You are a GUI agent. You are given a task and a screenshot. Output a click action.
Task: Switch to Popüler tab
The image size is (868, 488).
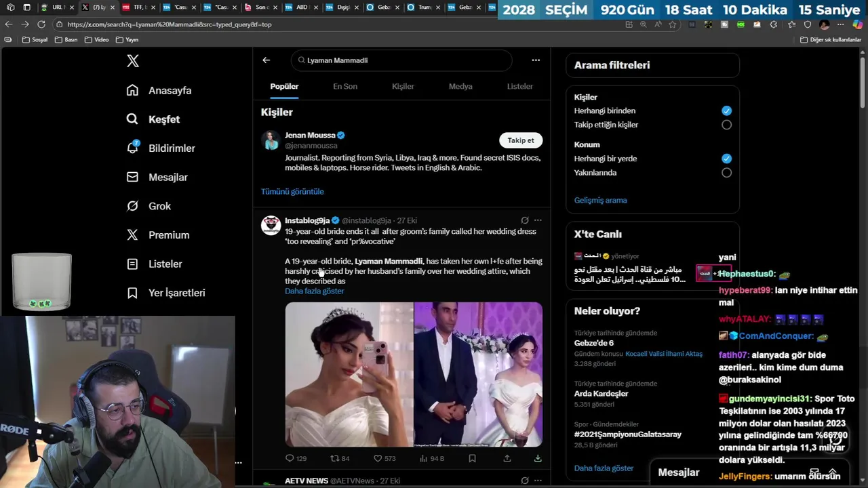pyautogui.click(x=284, y=86)
